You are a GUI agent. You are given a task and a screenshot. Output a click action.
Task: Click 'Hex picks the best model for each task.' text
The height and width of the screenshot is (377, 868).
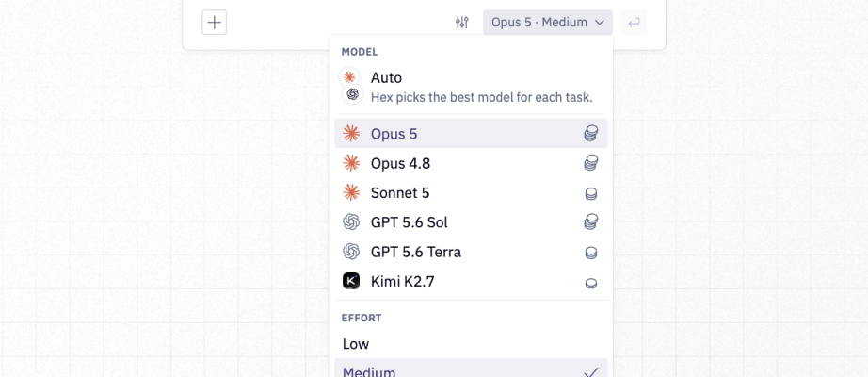click(482, 98)
